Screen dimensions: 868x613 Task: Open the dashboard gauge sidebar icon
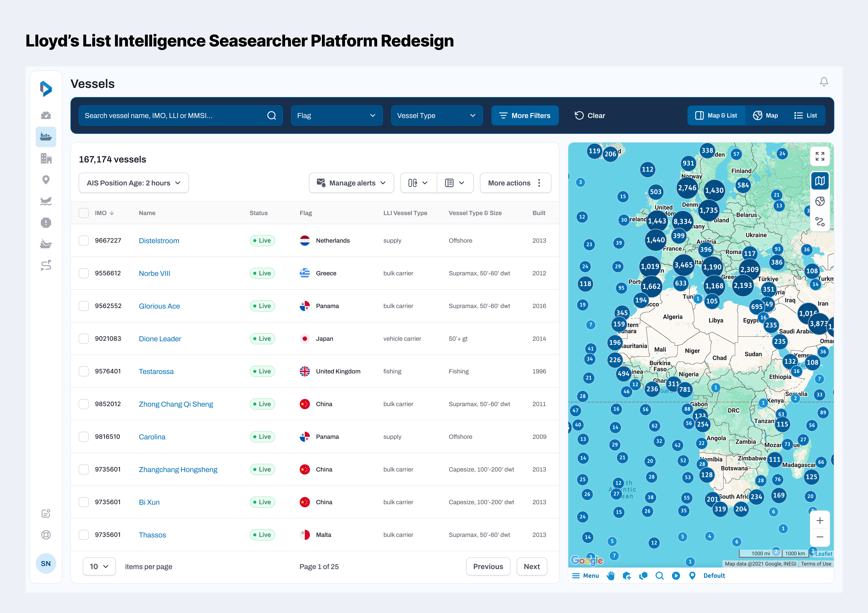[x=46, y=115]
